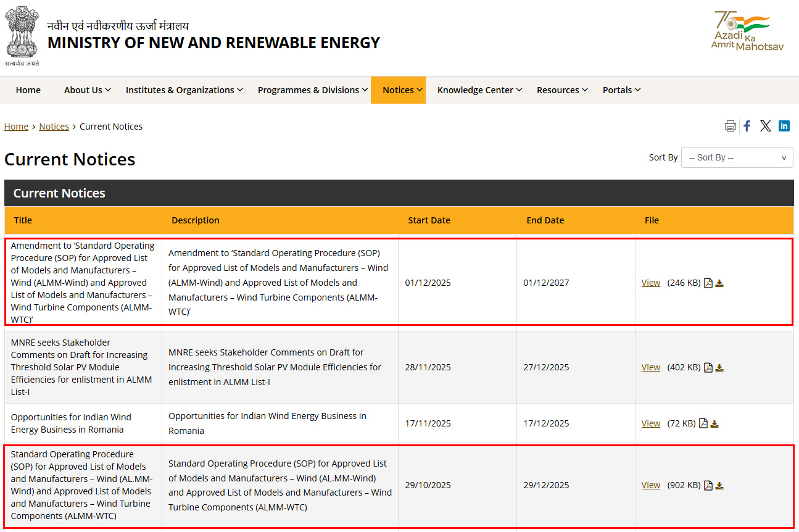
Task: Click the print page icon
Action: (730, 126)
